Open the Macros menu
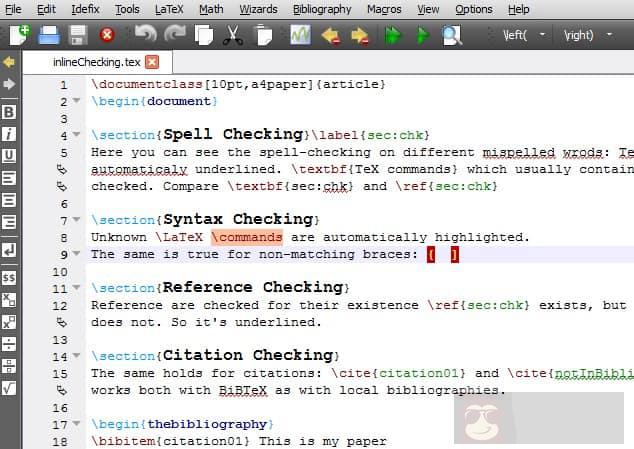 pyautogui.click(x=384, y=9)
